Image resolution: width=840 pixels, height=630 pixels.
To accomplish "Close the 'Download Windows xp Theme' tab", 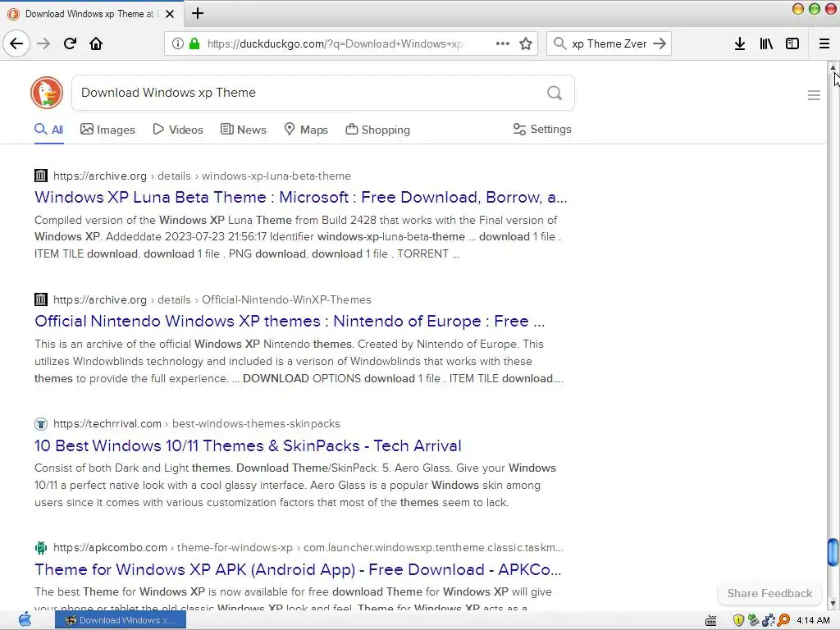I will [x=170, y=14].
